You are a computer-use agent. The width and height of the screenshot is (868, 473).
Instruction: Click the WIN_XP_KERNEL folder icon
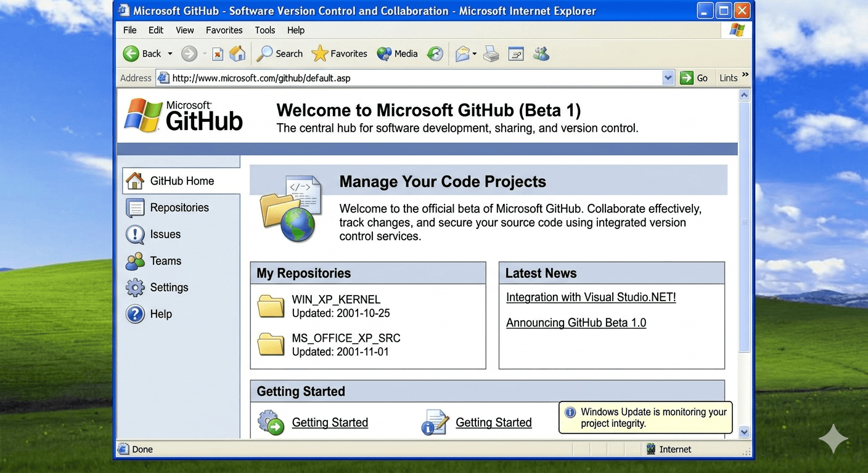coord(271,306)
